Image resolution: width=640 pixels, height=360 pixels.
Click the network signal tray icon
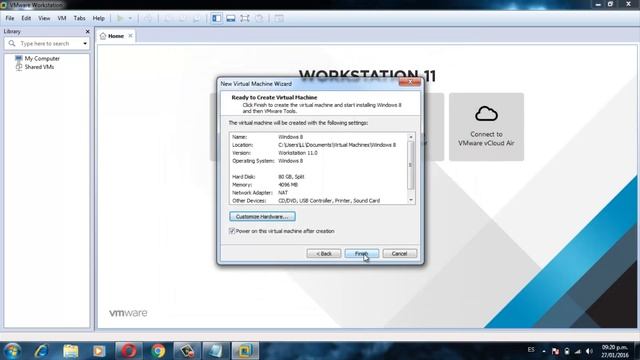[x=578, y=351]
